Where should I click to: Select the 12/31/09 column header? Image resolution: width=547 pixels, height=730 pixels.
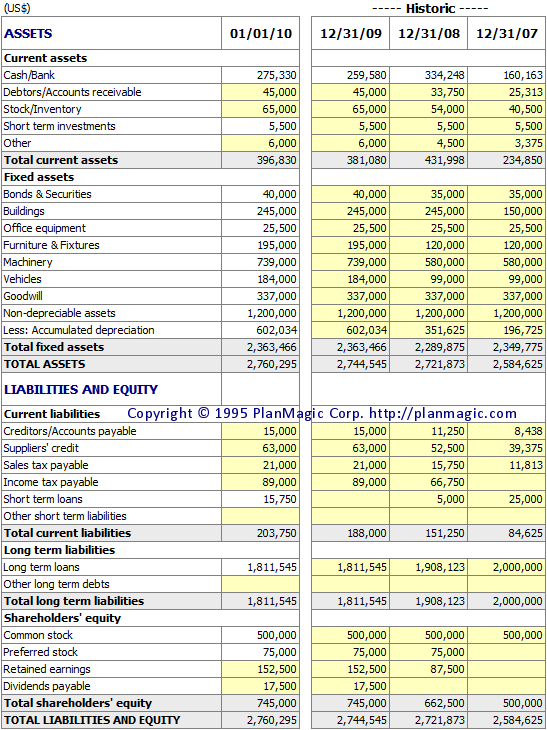tap(351, 34)
